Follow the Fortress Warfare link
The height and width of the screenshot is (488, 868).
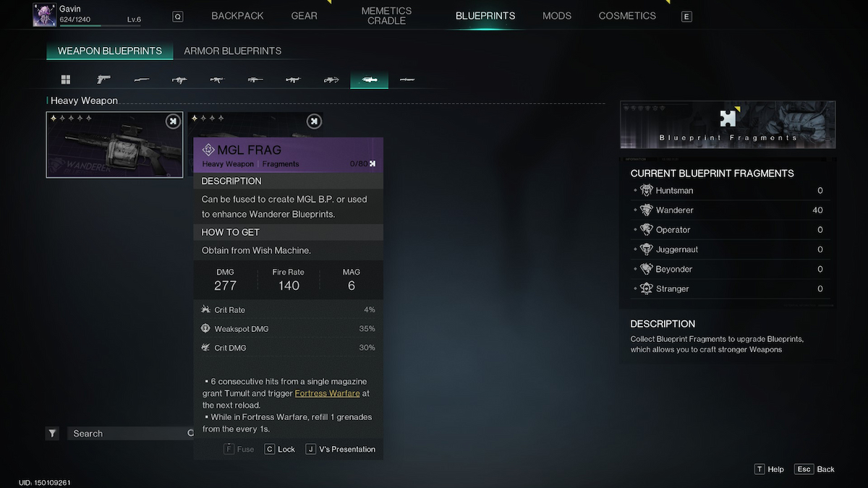click(x=327, y=393)
